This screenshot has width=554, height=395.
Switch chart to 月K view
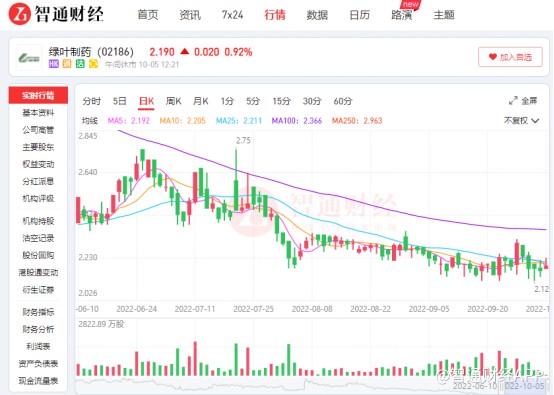(200, 101)
